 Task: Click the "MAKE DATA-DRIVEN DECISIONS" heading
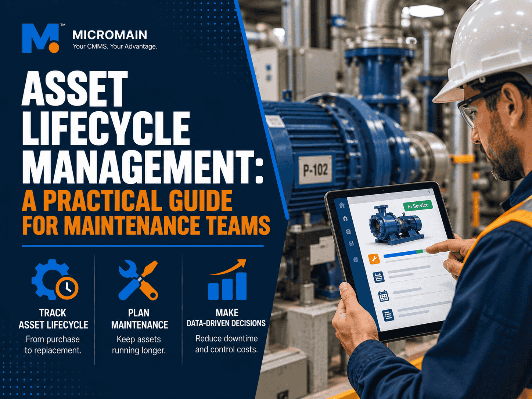226,318
